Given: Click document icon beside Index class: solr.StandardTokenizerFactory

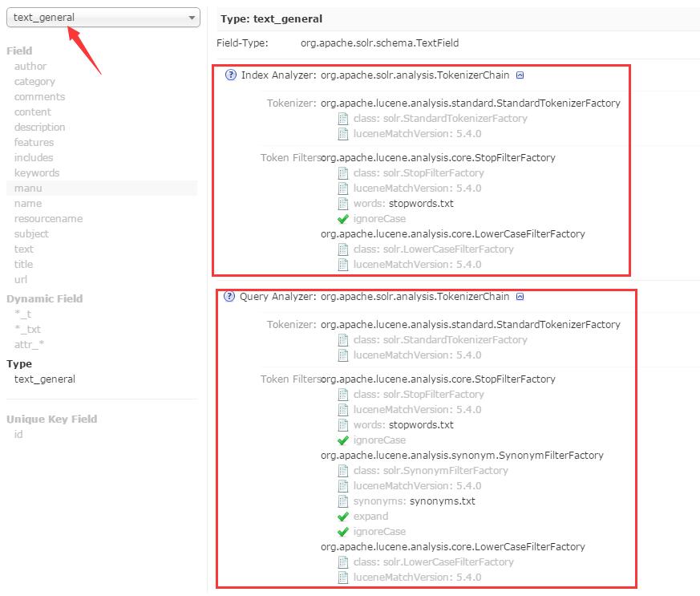Looking at the screenshot, I should pos(343,118).
